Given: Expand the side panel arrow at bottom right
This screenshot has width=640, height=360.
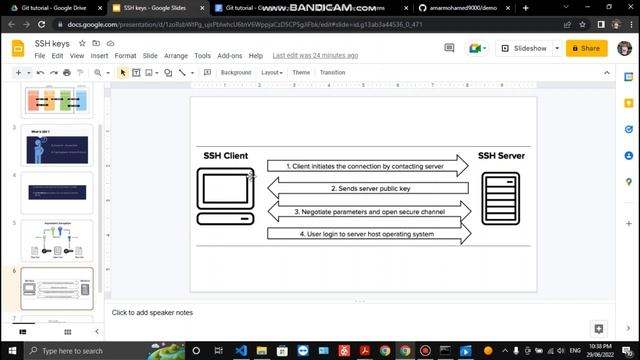Looking at the screenshot, I should [x=628, y=328].
